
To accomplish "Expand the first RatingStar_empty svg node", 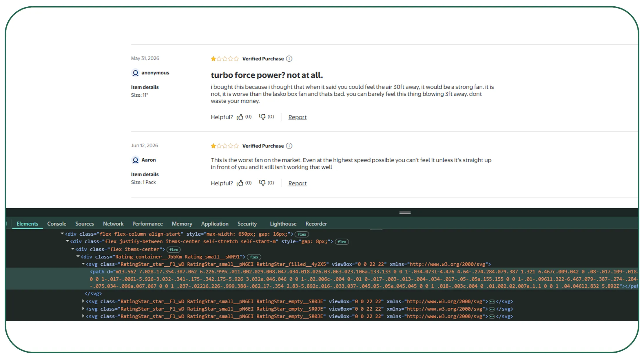I will (x=83, y=301).
